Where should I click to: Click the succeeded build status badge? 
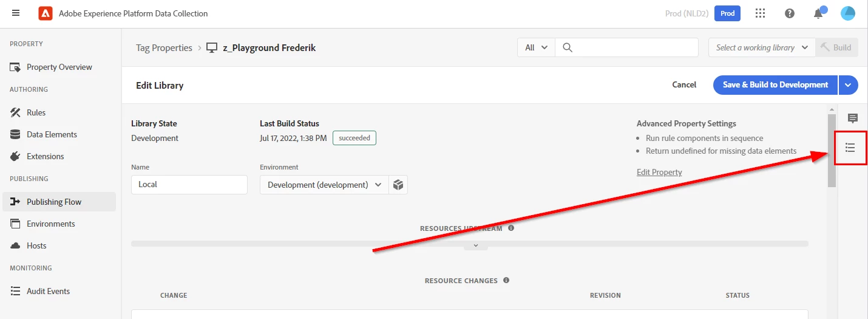point(354,138)
